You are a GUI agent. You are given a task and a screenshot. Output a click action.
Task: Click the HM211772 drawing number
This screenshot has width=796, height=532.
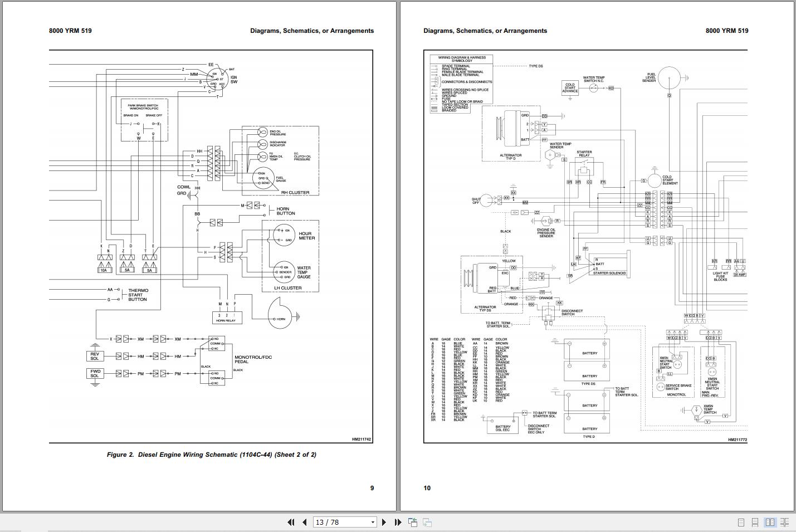738,440
